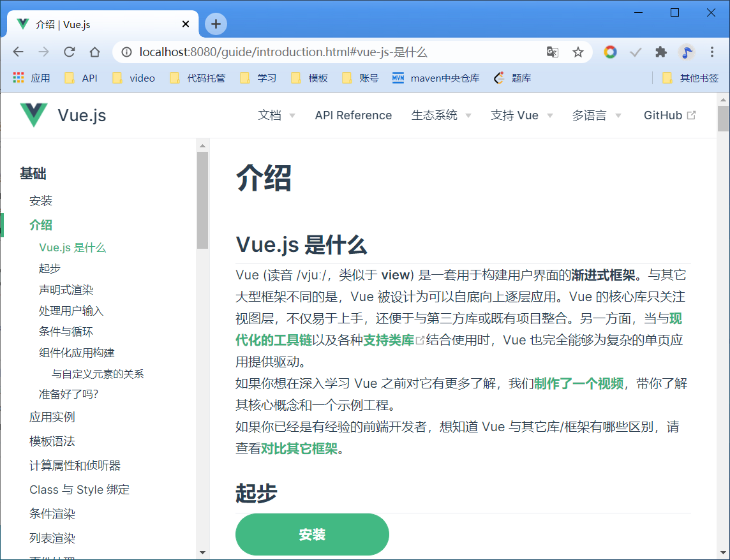This screenshot has height=560, width=730.
Task: Open the 应用 apps grid shortcut
Action: point(31,78)
